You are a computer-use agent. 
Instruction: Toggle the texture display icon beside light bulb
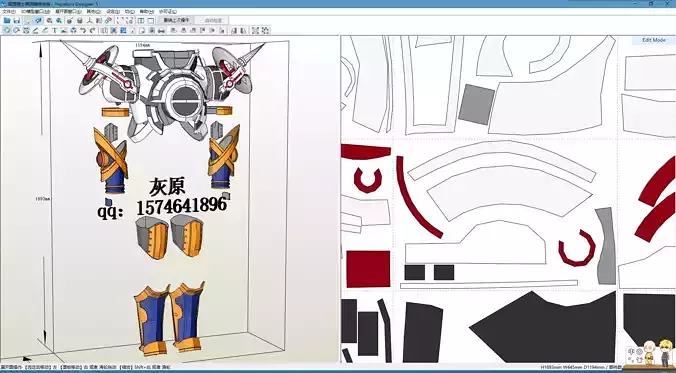point(38,20)
